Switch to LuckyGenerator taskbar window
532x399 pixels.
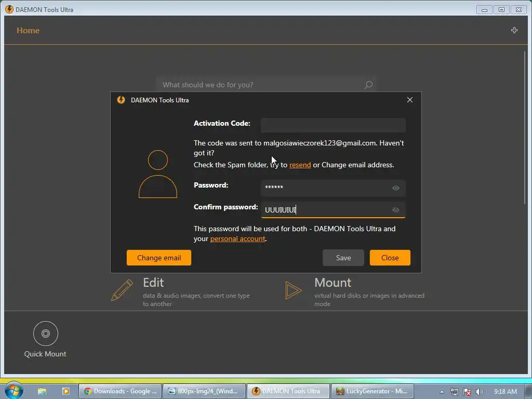[x=372, y=391]
